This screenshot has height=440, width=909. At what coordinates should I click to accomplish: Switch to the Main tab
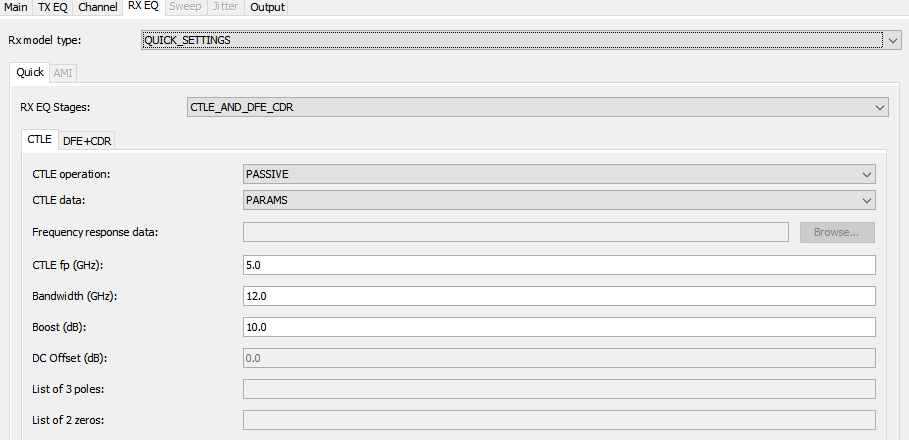[16, 7]
